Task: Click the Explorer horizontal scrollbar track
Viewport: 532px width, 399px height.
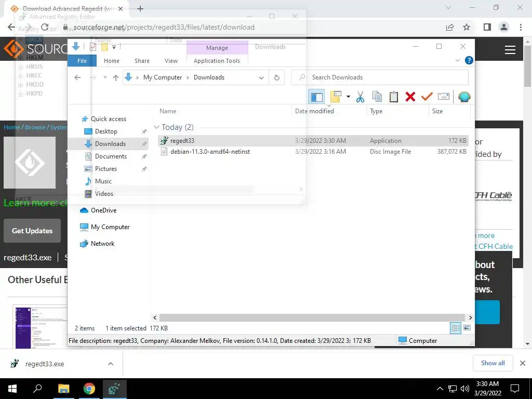Action: pyautogui.click(x=312, y=317)
